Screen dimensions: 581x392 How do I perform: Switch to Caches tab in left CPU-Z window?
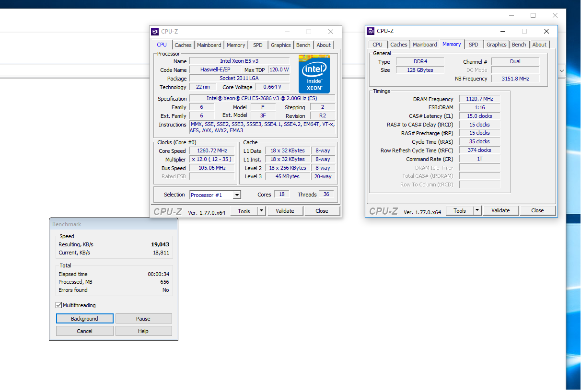coord(183,45)
